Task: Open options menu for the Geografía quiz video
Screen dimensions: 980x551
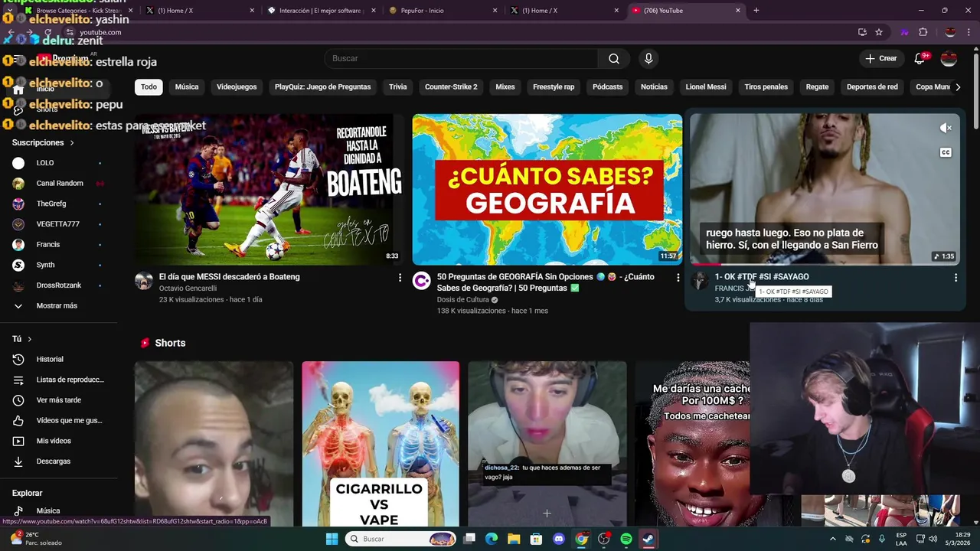Action: (x=678, y=278)
